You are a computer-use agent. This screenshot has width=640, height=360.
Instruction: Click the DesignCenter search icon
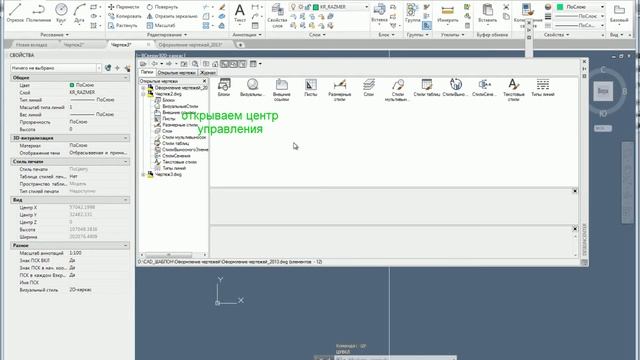(195, 64)
